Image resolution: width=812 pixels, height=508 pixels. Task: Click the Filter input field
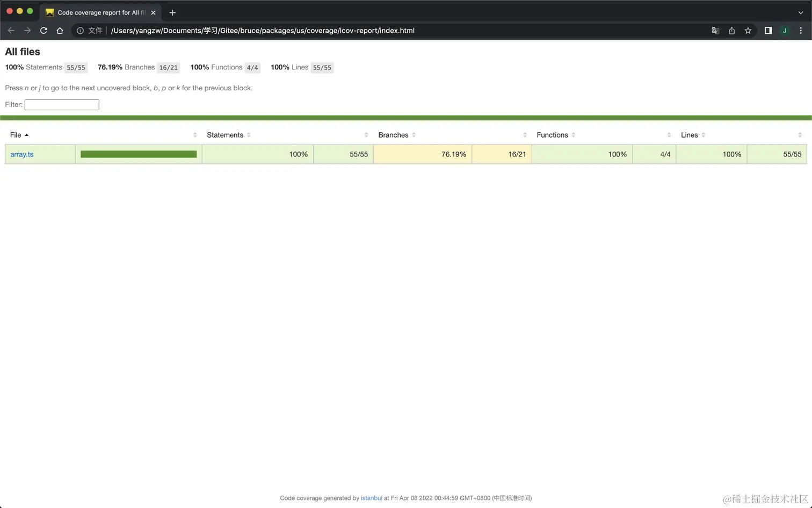tap(62, 105)
